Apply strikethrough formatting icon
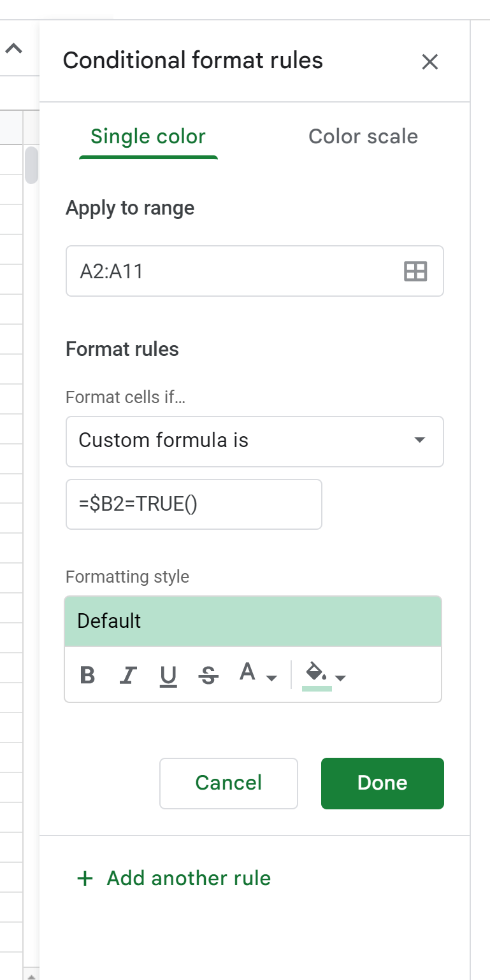The image size is (490, 980). click(208, 675)
